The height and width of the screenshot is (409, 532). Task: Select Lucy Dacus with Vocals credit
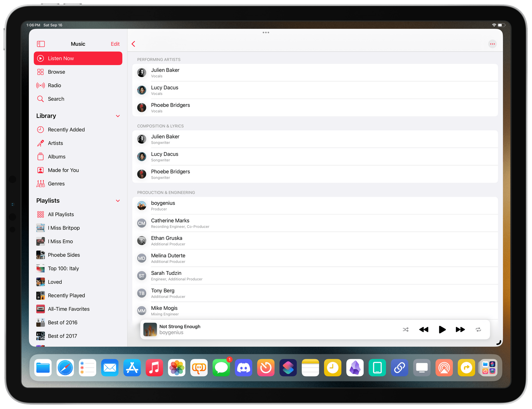315,90
